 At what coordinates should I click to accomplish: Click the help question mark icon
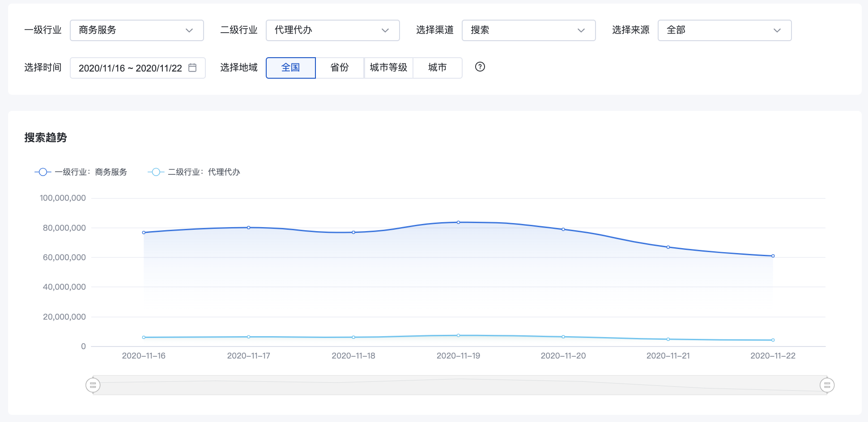click(480, 67)
